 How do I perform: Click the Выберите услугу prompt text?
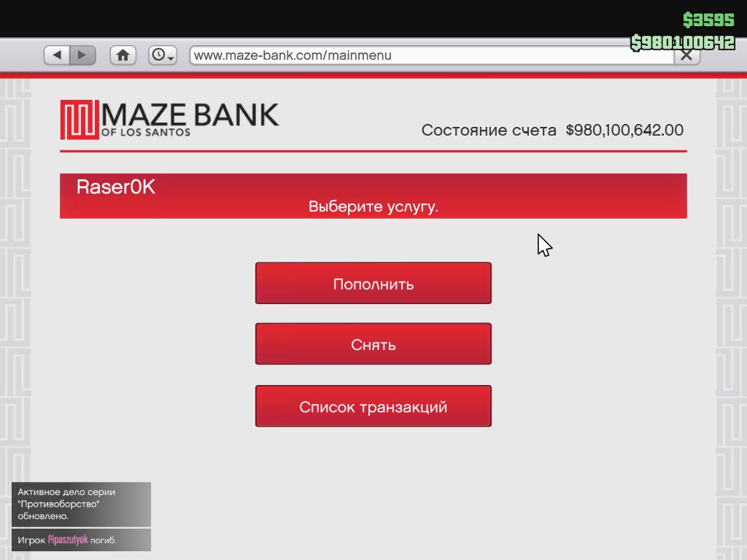(x=373, y=206)
